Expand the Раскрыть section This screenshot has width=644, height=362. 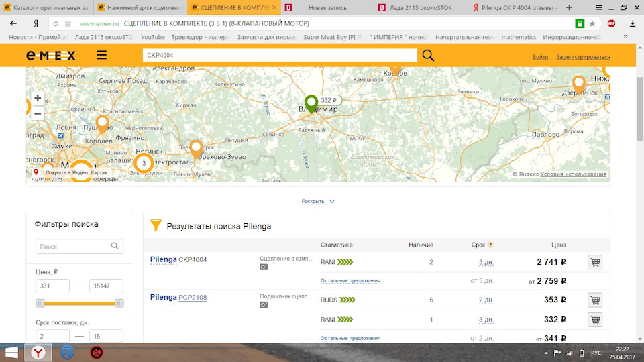point(317,202)
